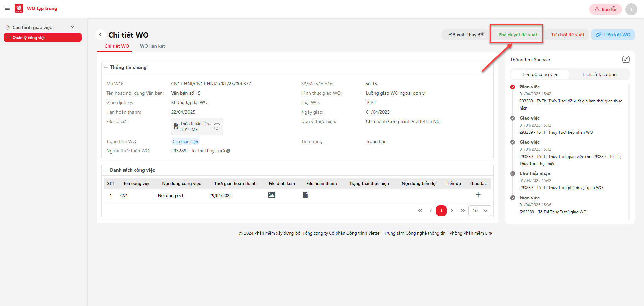Click the Từ chối đề xuất button

[568, 35]
